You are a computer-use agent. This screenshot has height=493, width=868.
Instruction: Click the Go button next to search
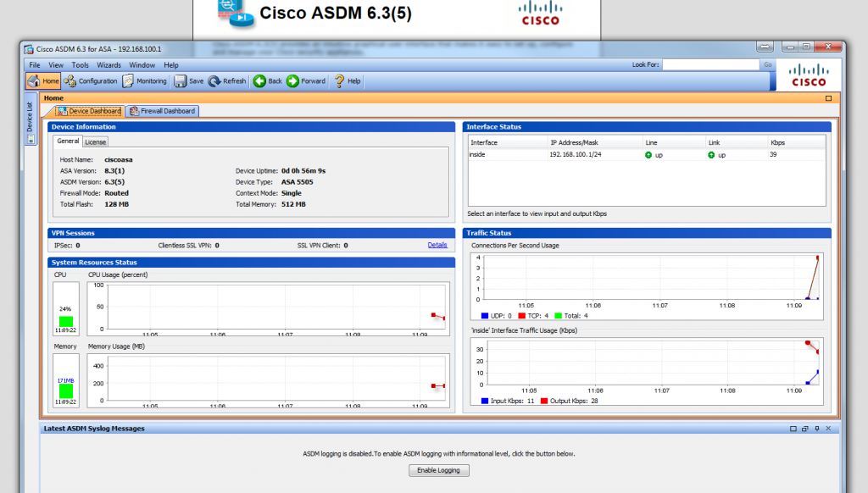coord(768,64)
